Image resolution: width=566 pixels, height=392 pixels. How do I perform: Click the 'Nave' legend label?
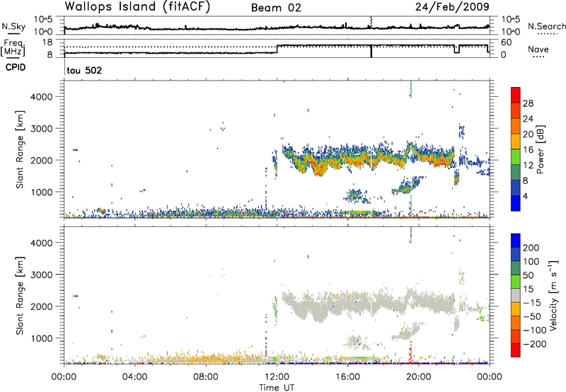[538, 49]
